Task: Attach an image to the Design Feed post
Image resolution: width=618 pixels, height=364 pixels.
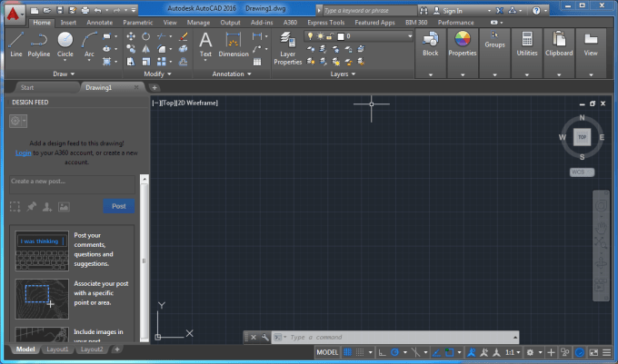Action: point(64,207)
